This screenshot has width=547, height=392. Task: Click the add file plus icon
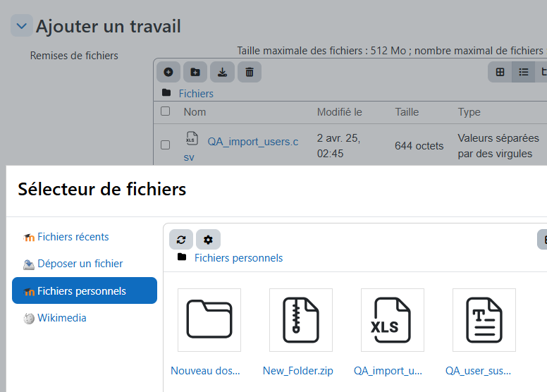(168, 72)
